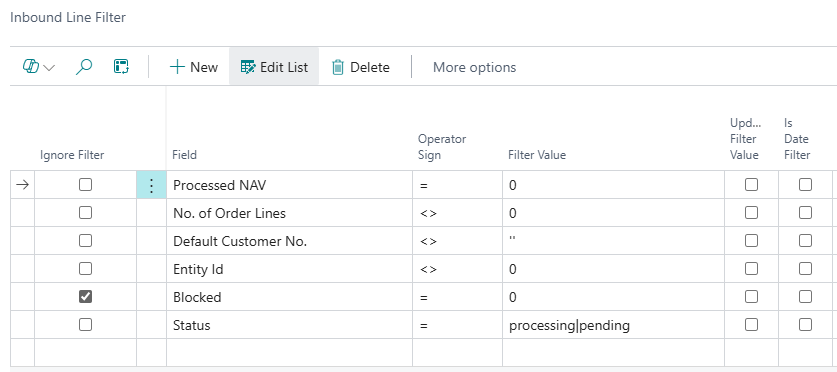The image size is (837, 372).
Task: Select the Blocked field cell
Action: tap(289, 297)
